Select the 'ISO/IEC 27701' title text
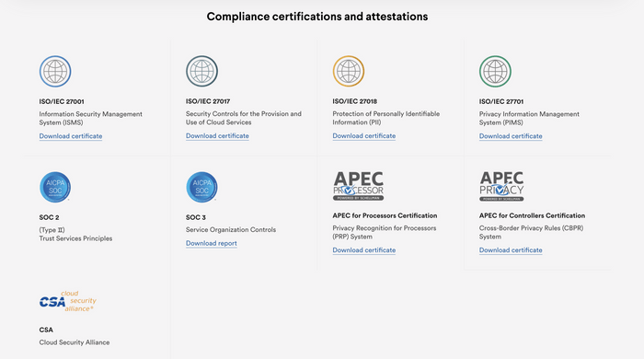This screenshot has height=359, width=644. tap(501, 101)
